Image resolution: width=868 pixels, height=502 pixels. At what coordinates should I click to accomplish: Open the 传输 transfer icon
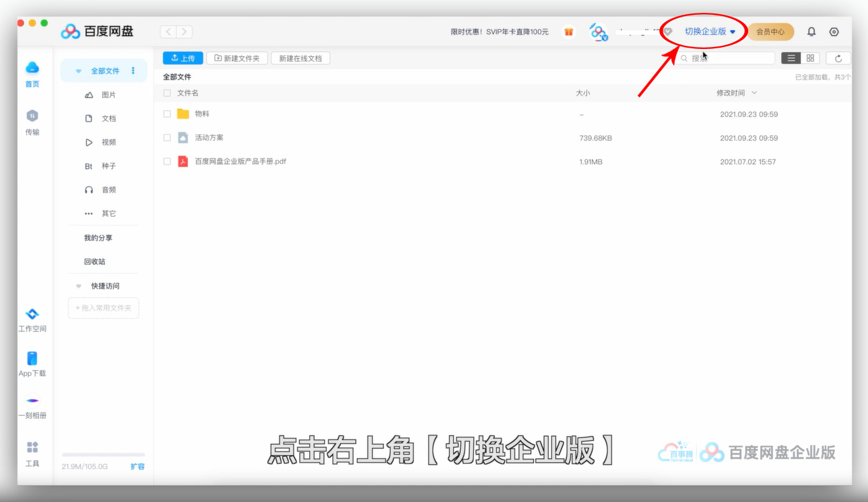pyautogui.click(x=32, y=116)
